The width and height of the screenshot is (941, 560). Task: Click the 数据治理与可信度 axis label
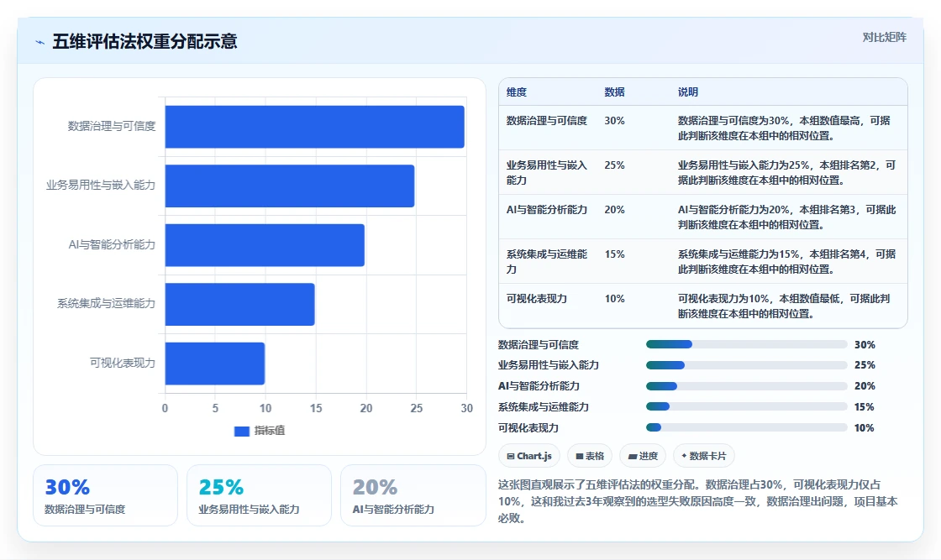(112, 126)
